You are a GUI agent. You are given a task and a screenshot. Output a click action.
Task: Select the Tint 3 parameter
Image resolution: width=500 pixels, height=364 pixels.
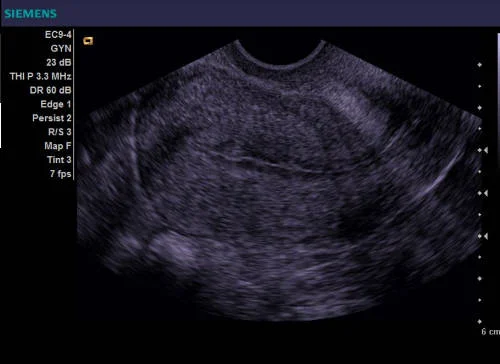click(59, 160)
